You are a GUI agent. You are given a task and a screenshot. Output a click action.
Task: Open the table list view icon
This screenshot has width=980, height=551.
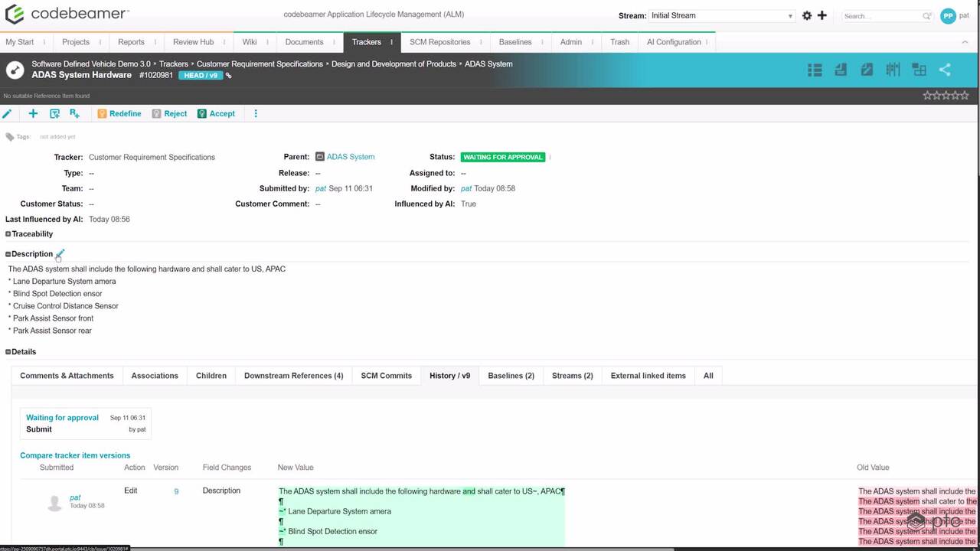click(815, 70)
